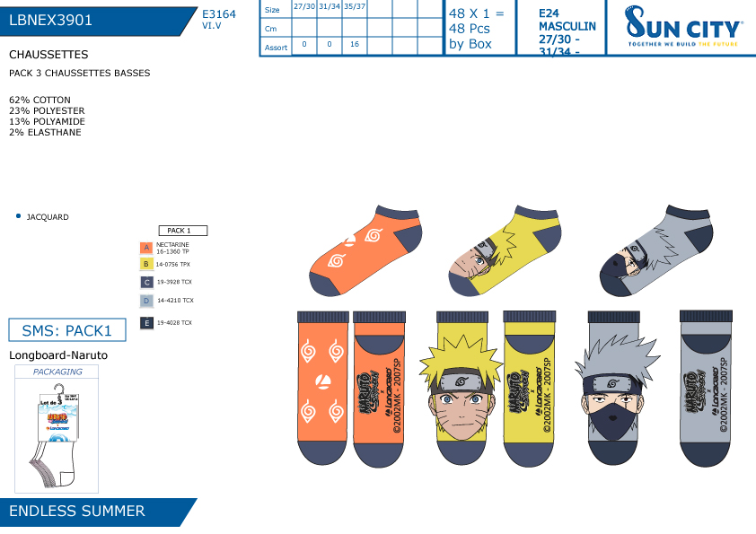The width and height of the screenshot is (756, 534).
Task: Choose the light blue swatch D
Action: [146, 301]
